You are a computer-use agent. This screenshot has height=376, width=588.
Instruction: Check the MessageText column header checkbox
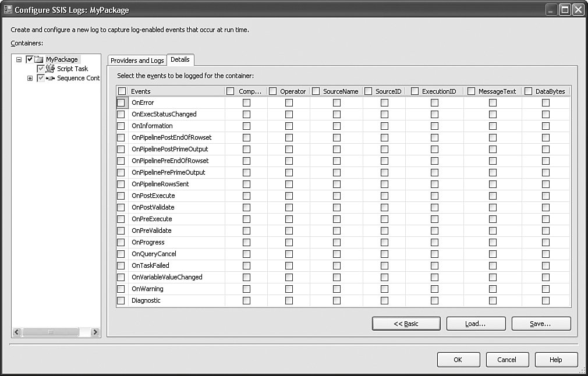pyautogui.click(x=472, y=91)
